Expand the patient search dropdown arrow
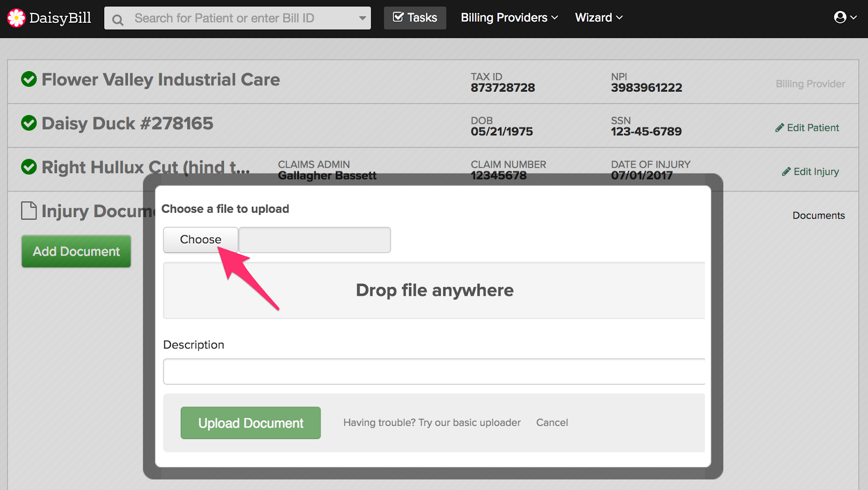This screenshot has height=490, width=868. tap(362, 18)
